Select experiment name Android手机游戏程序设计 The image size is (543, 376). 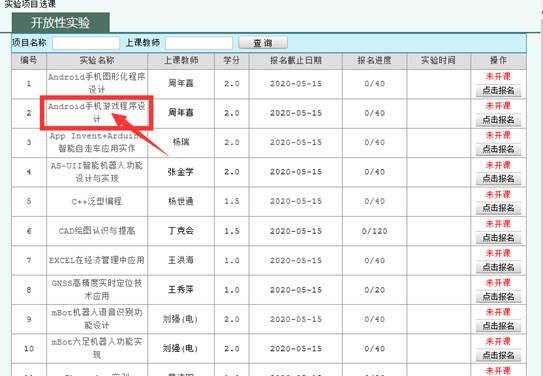(97, 113)
